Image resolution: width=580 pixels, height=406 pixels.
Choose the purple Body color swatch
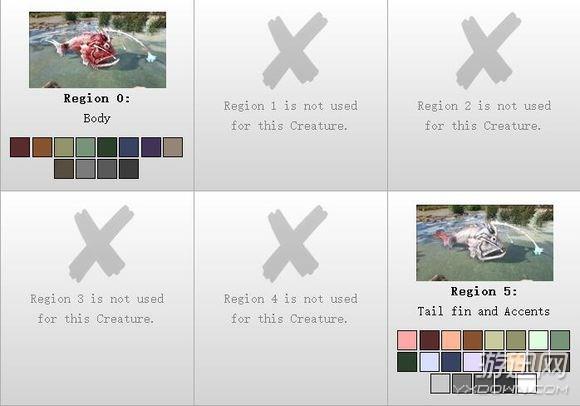pyautogui.click(x=151, y=147)
